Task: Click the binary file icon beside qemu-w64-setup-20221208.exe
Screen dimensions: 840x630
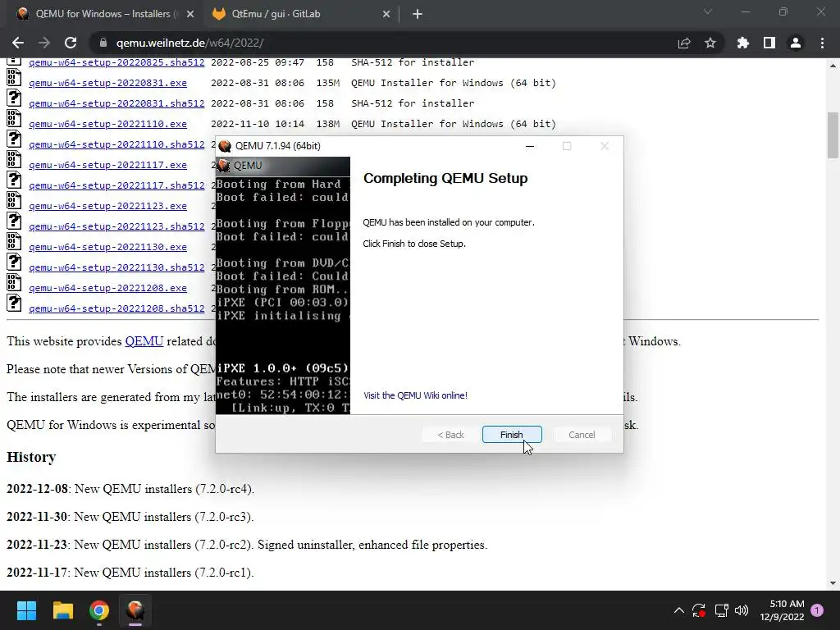Action: [x=14, y=282]
